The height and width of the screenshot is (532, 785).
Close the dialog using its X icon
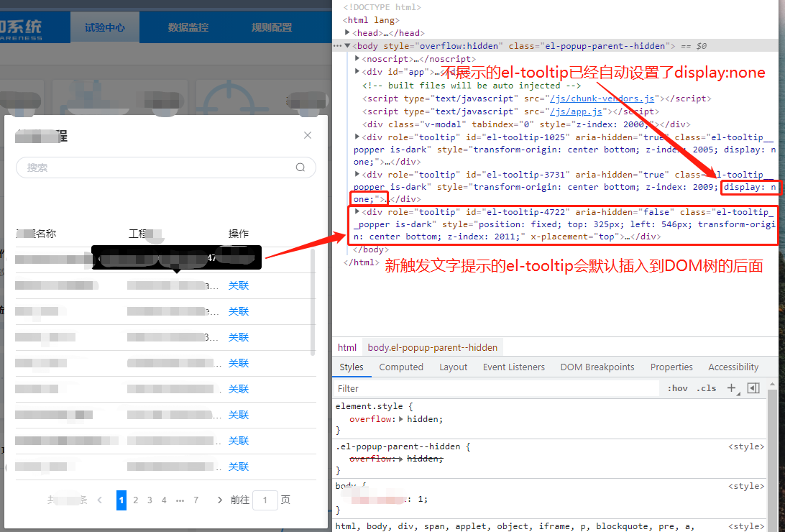pyautogui.click(x=308, y=135)
